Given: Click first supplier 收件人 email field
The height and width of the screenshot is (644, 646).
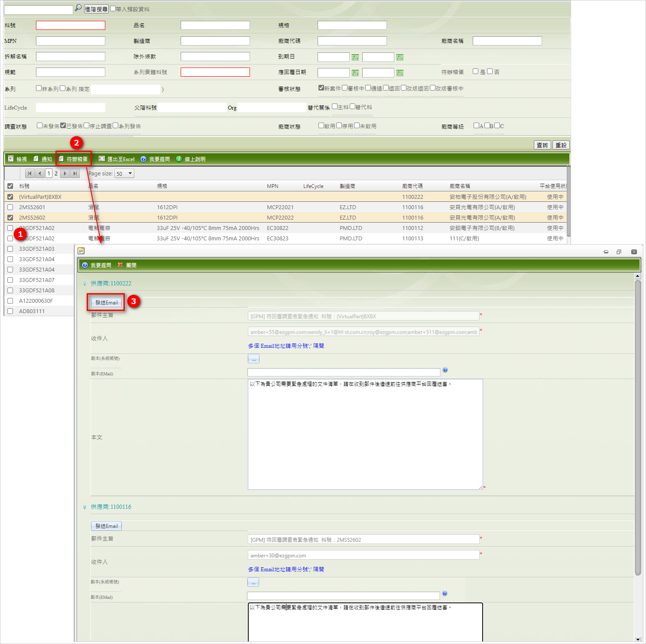Looking at the screenshot, I should 364,332.
